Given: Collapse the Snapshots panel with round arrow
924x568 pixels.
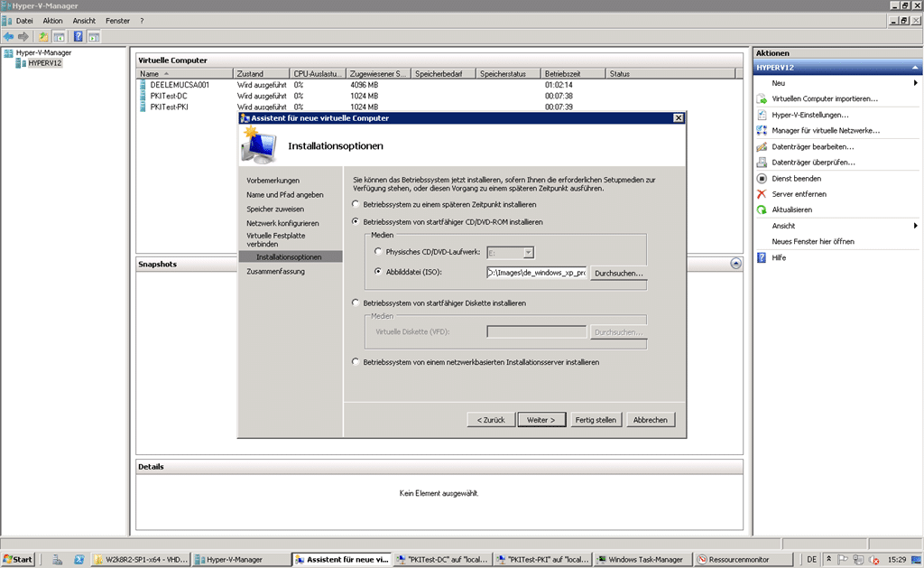Looking at the screenshot, I should [x=736, y=264].
